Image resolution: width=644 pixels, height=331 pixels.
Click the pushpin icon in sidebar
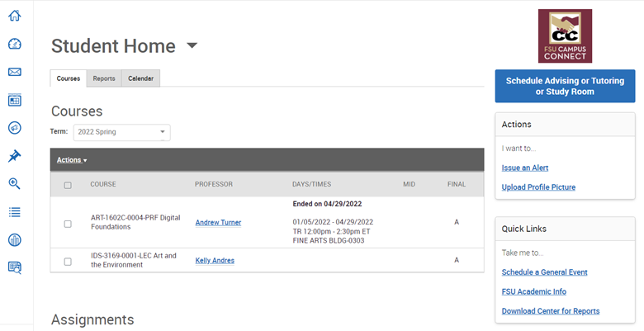point(14,156)
